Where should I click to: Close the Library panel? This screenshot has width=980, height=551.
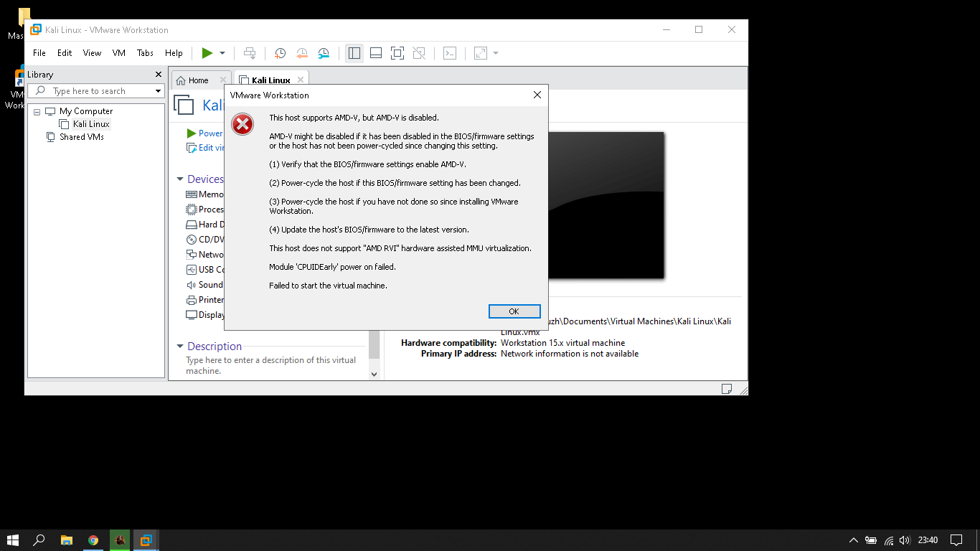[x=159, y=75]
